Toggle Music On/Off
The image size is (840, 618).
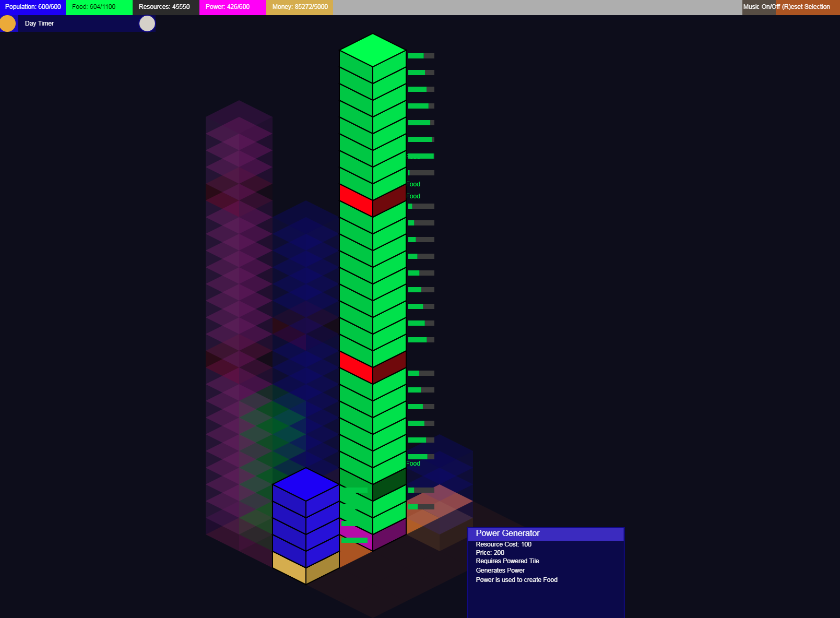tap(761, 7)
